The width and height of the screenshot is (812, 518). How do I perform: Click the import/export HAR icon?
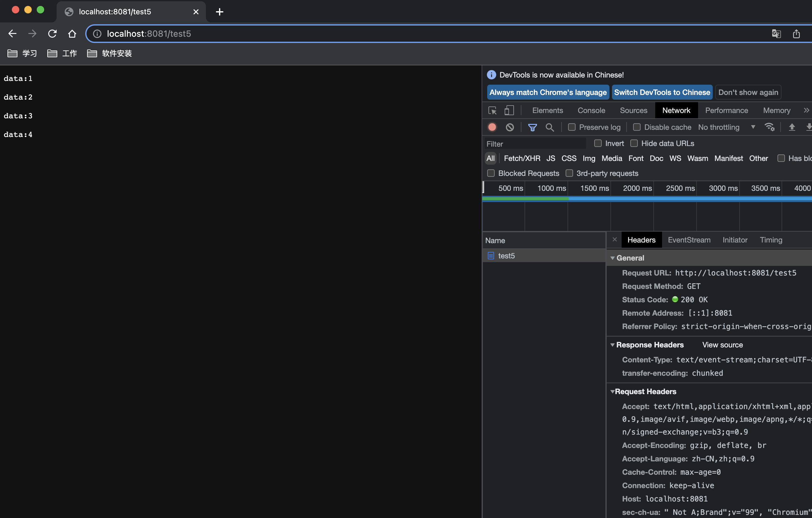792,127
